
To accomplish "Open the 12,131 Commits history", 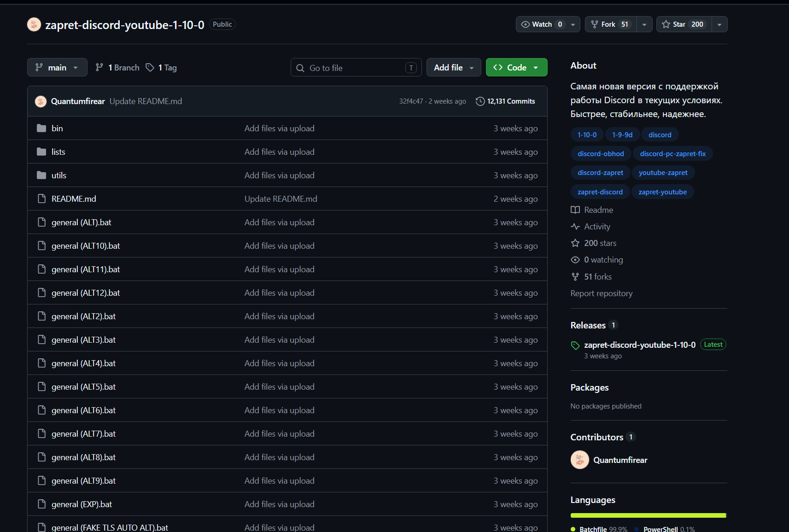I will [x=505, y=101].
